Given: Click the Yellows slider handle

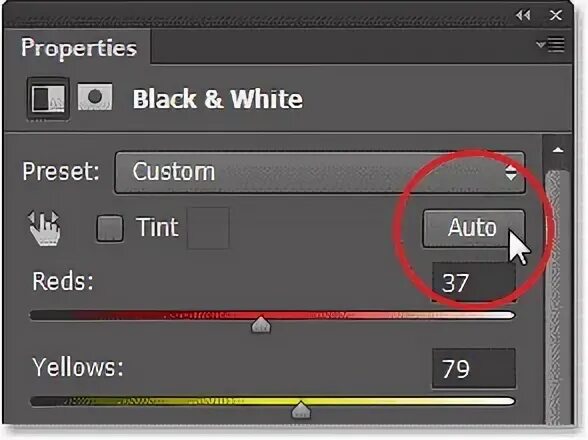Looking at the screenshot, I should (301, 410).
